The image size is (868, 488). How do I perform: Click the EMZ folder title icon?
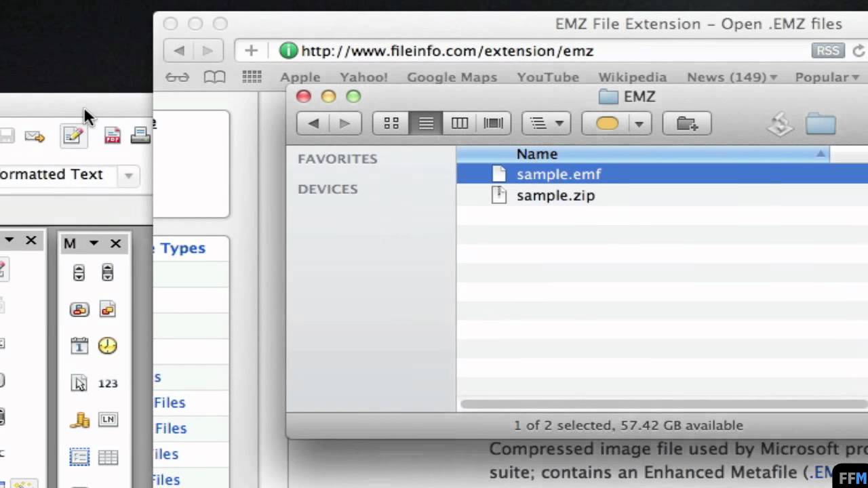click(x=608, y=97)
